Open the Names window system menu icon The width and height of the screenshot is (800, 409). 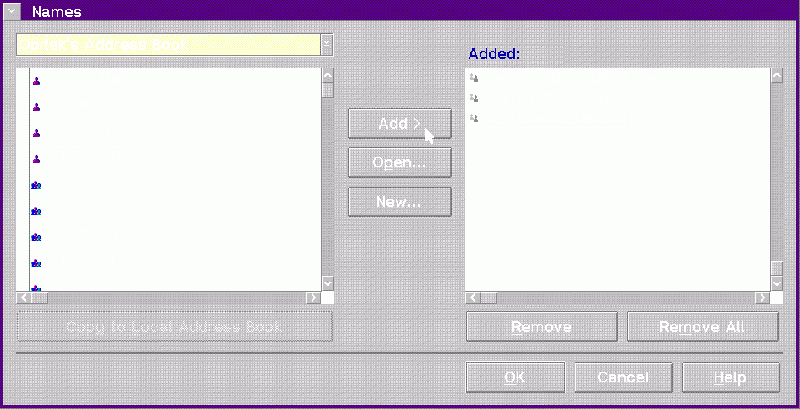click(12, 12)
